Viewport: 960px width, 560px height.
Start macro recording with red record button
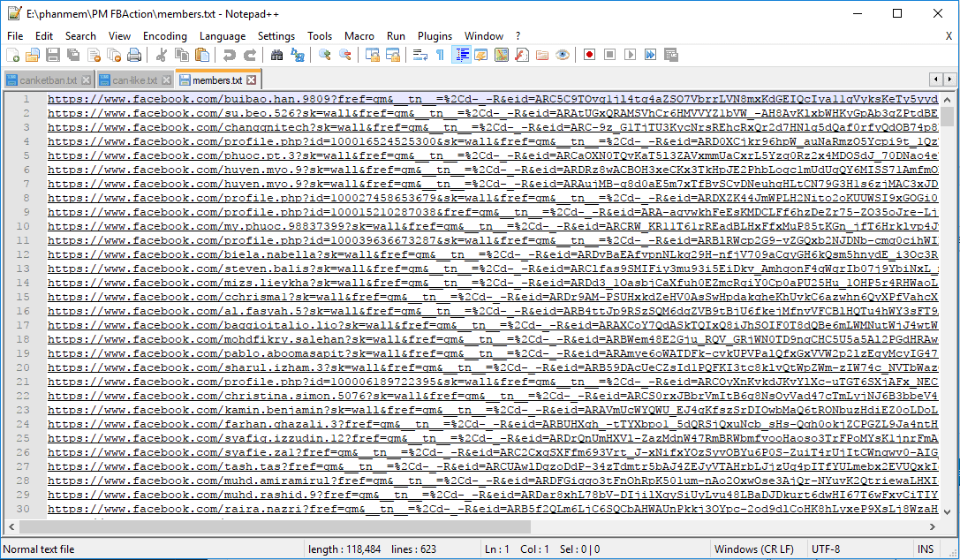[x=589, y=55]
